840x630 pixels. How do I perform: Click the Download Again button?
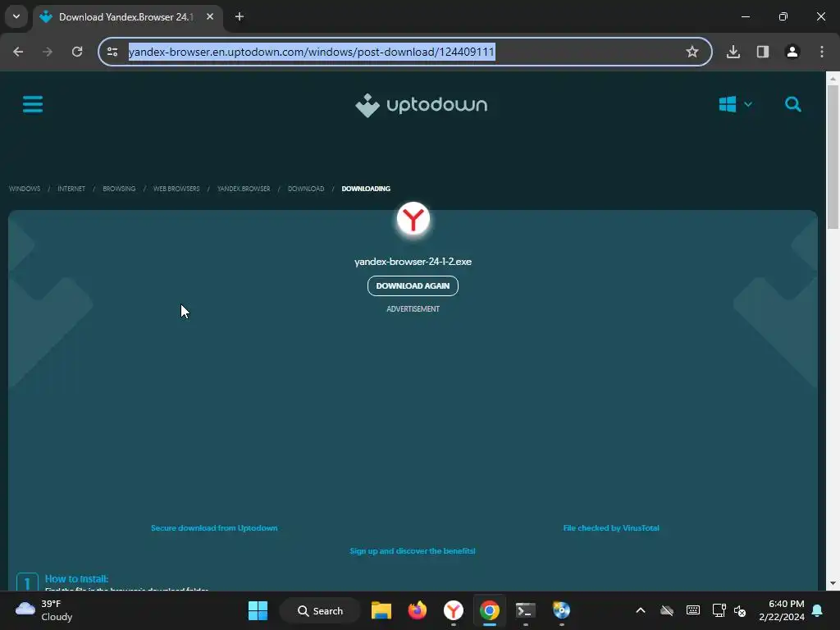[x=413, y=285]
